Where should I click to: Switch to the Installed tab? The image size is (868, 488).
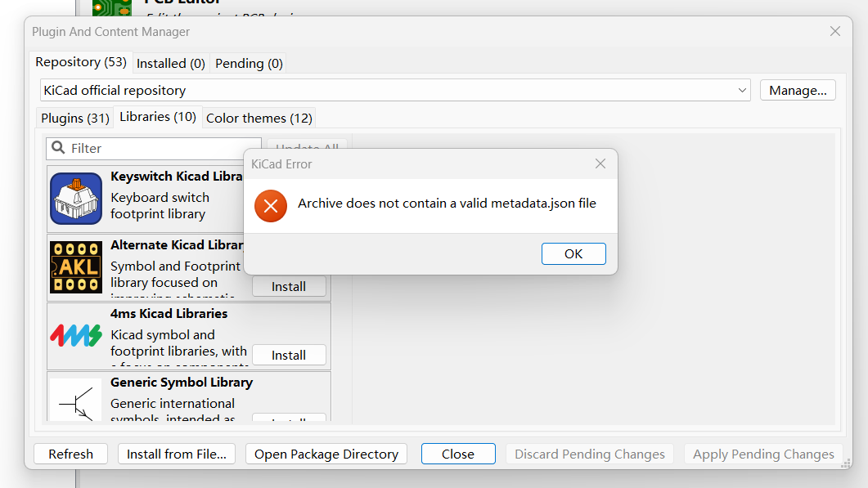point(170,63)
